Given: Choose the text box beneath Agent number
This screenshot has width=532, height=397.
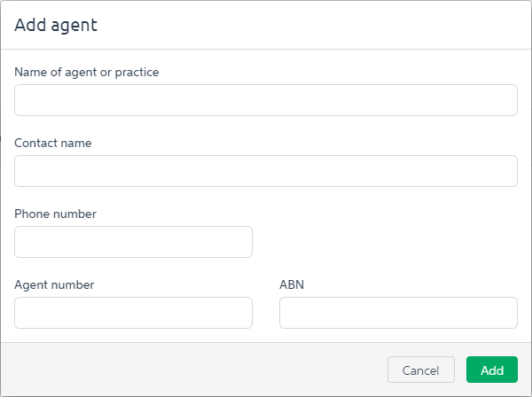Looking at the screenshot, I should tap(133, 313).
